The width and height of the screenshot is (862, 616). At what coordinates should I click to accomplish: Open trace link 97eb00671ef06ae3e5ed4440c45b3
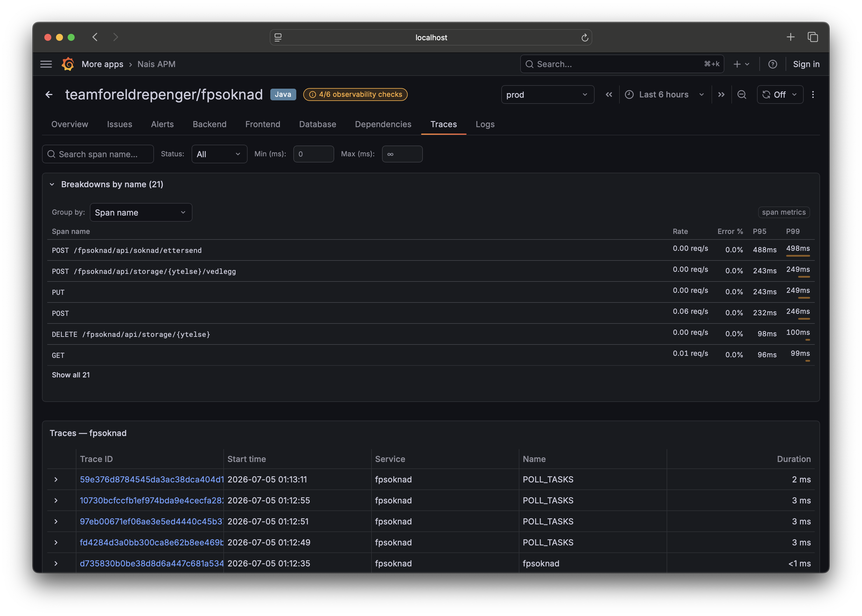click(x=152, y=521)
